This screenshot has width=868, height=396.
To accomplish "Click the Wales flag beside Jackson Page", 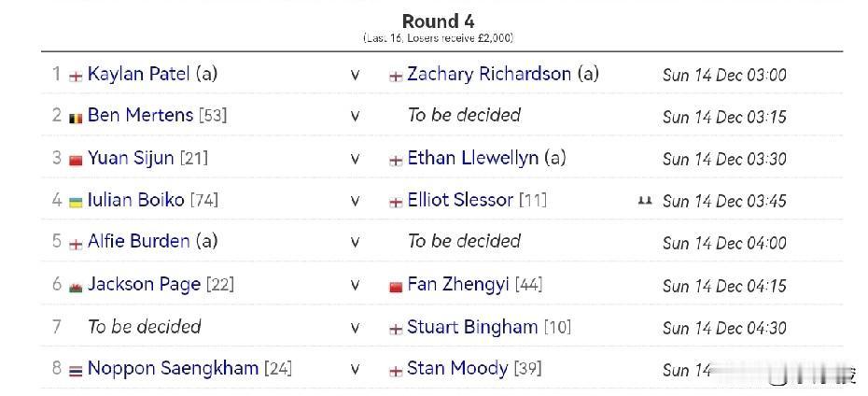I will pyautogui.click(x=76, y=286).
